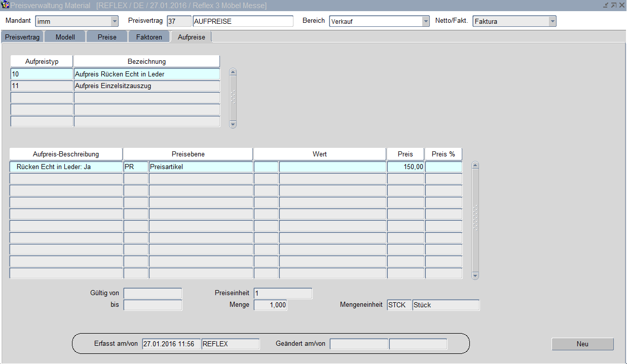Expand the Bereich dropdown showing Verkauf
Viewport: 627px width, 364px height.
click(426, 21)
